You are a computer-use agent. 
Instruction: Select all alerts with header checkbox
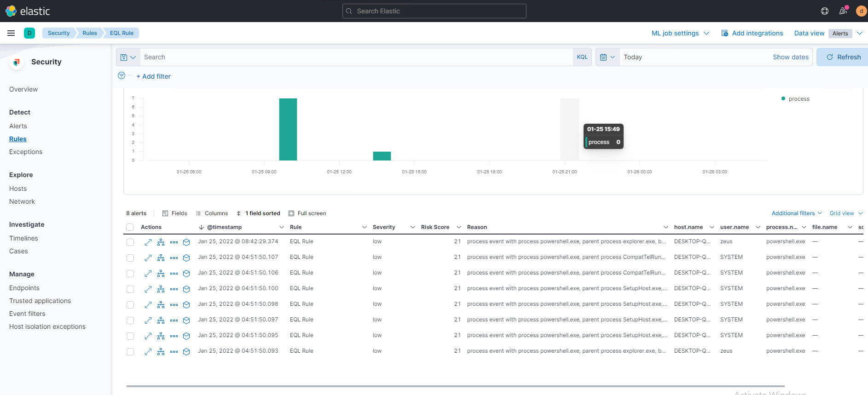tap(130, 227)
